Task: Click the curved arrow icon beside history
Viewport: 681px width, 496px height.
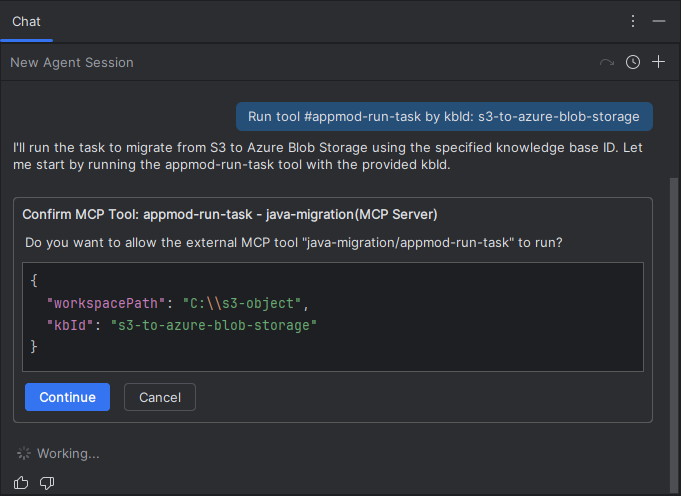Action: pos(606,62)
